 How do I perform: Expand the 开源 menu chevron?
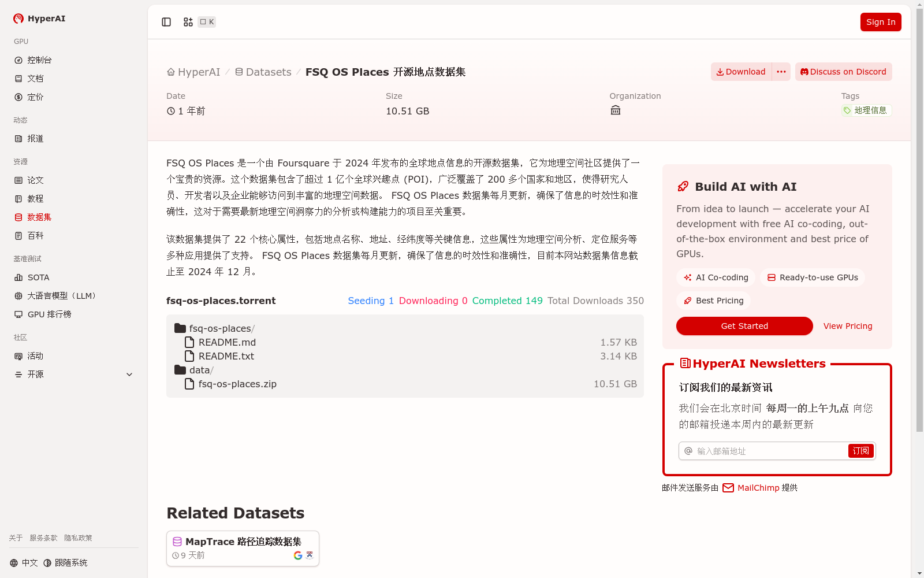(x=129, y=375)
